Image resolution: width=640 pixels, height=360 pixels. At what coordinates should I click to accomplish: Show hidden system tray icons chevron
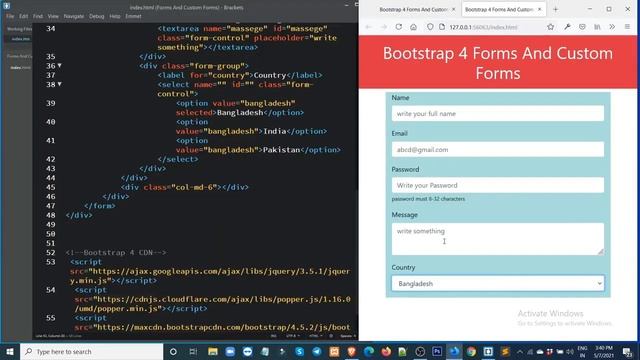(x=520, y=351)
